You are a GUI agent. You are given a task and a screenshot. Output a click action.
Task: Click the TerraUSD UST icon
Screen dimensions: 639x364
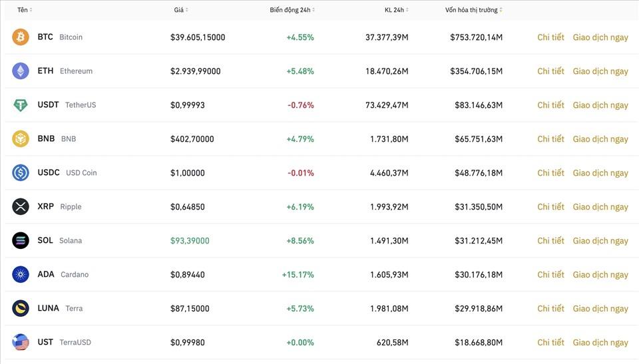(21, 342)
